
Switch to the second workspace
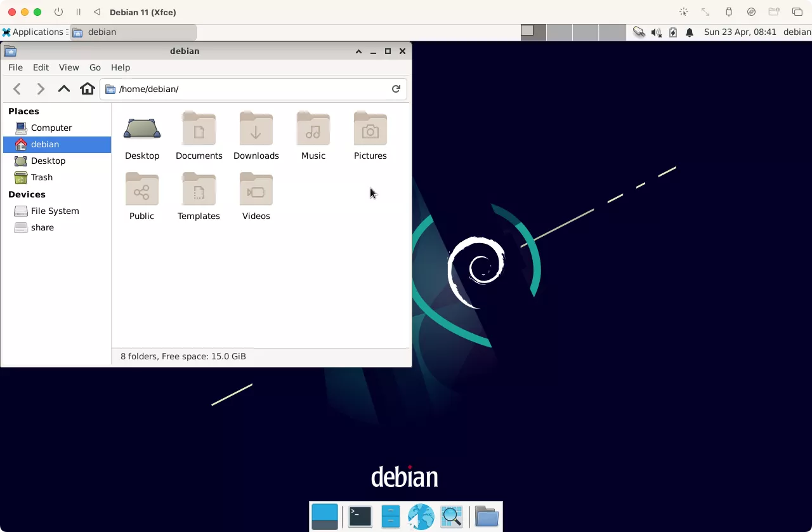pos(560,32)
